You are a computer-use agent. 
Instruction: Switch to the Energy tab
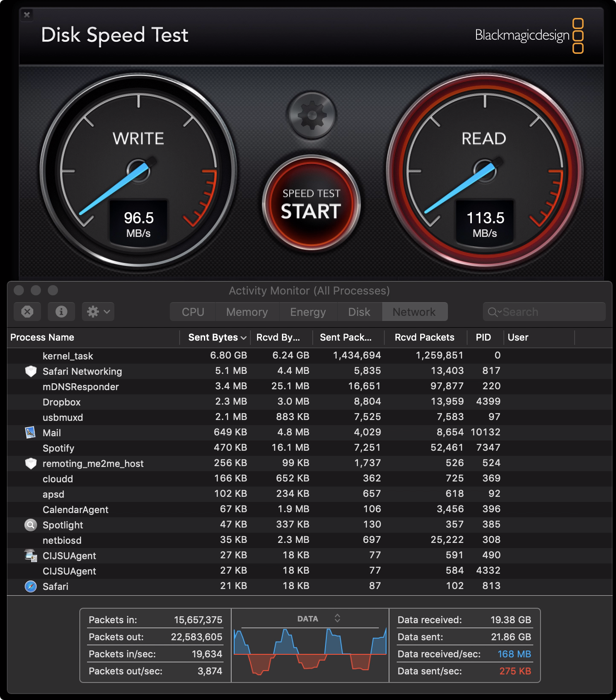308,312
